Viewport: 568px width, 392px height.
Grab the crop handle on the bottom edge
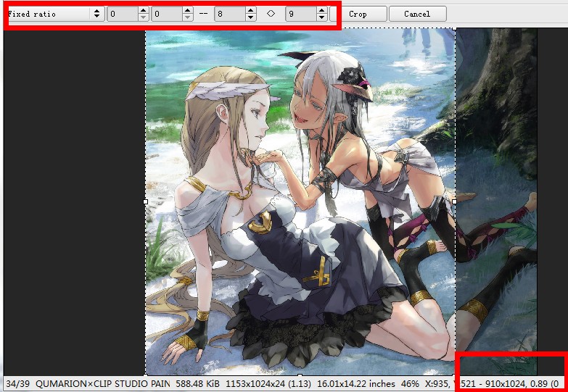click(300, 375)
